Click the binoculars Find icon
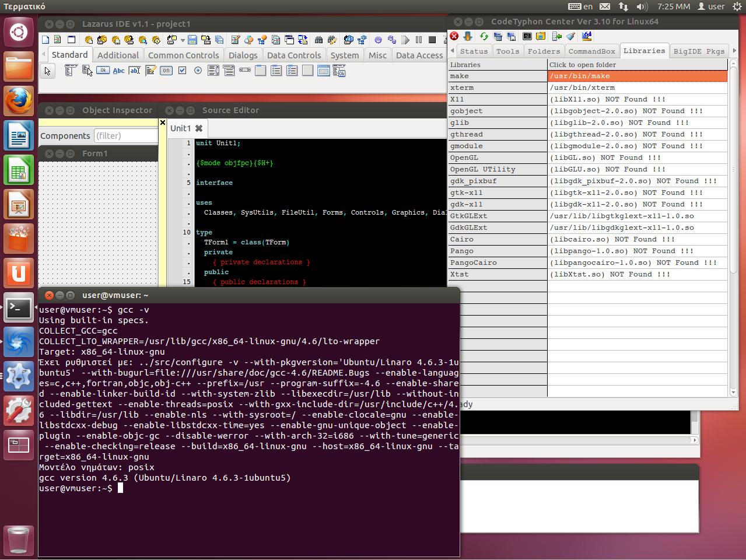Screen dimensions: 746x560 coord(318,40)
